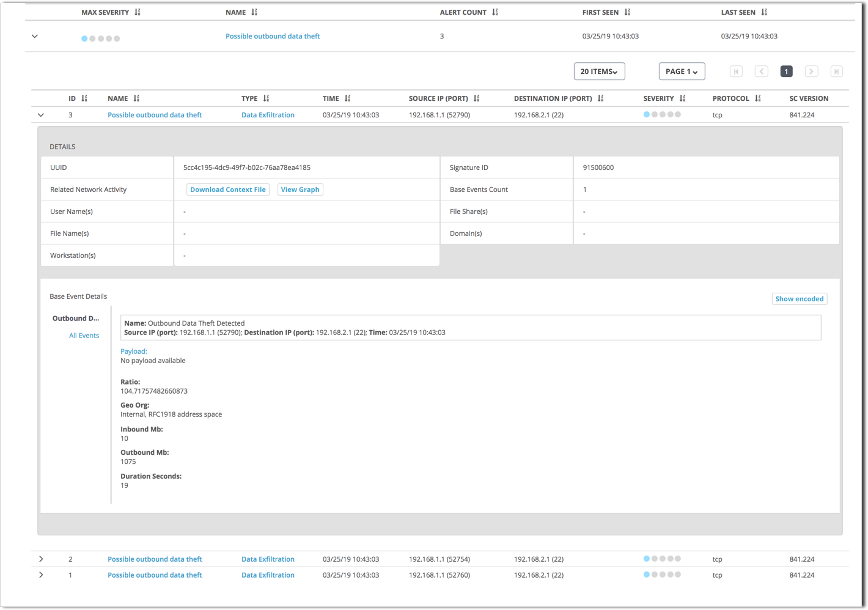The image size is (868, 610).
Task: Sort alerts by ID icon
Action: [x=84, y=98]
